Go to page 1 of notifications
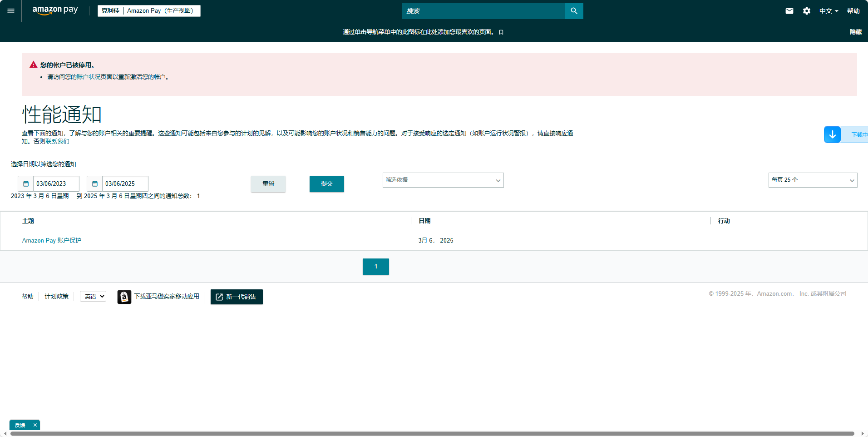 (376, 267)
